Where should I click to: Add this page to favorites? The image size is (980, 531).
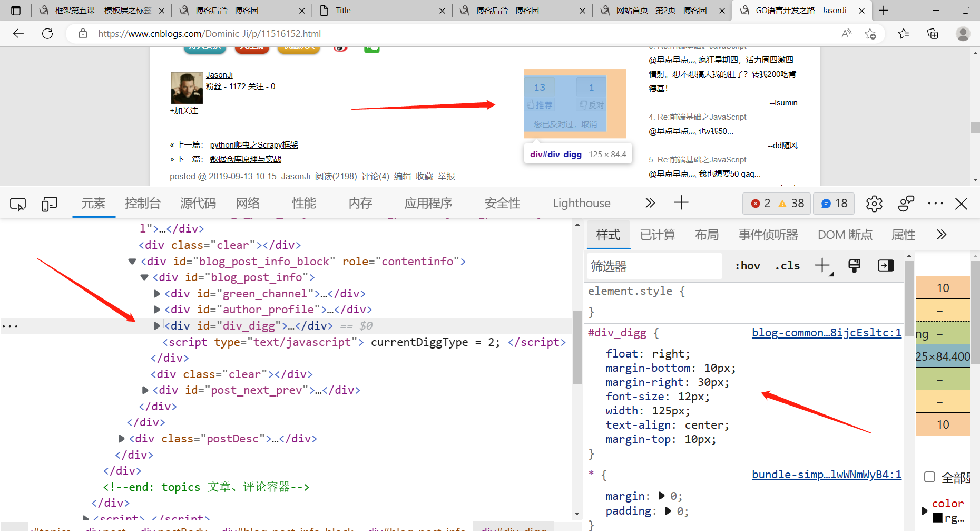[x=870, y=34]
